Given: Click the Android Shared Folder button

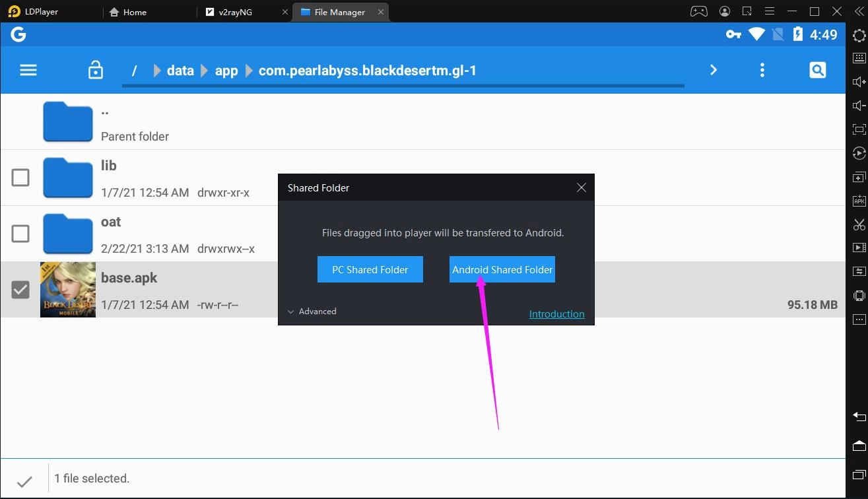Looking at the screenshot, I should coord(502,269).
